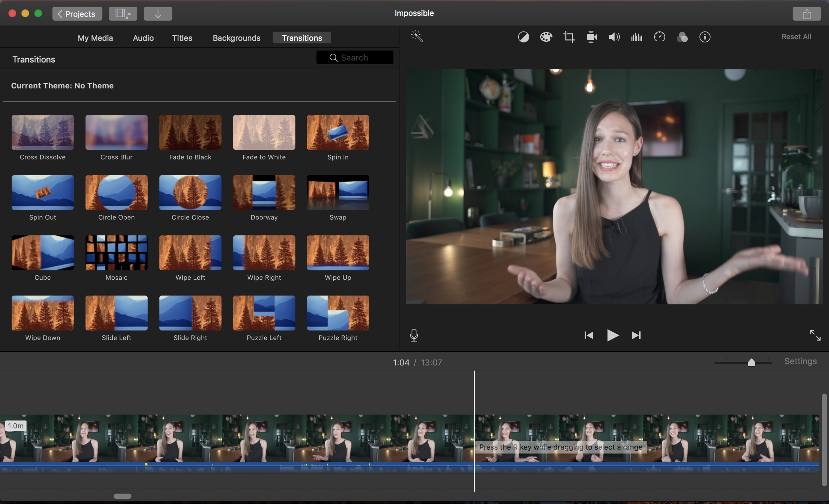Open the color correction palette

[x=546, y=37]
